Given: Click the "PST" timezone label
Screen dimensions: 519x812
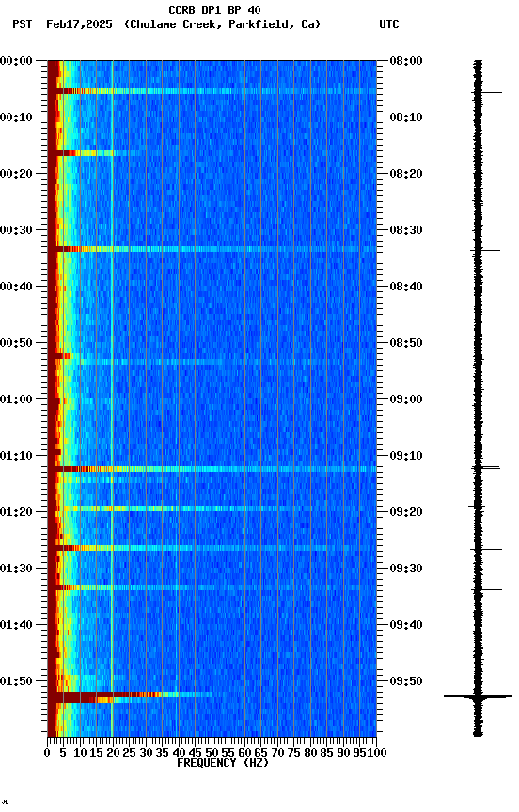Looking at the screenshot, I should (x=22, y=24).
